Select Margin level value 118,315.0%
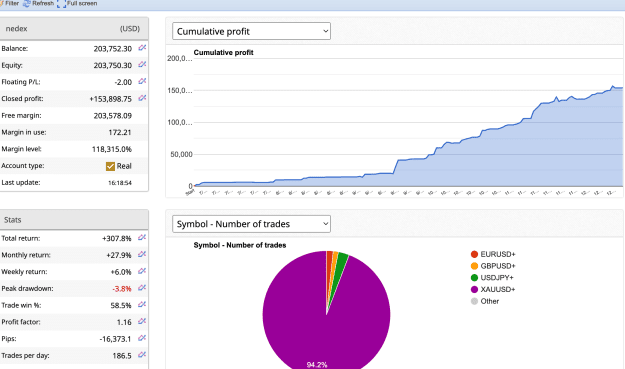Screen dimensions: 625x369 pos(112,149)
